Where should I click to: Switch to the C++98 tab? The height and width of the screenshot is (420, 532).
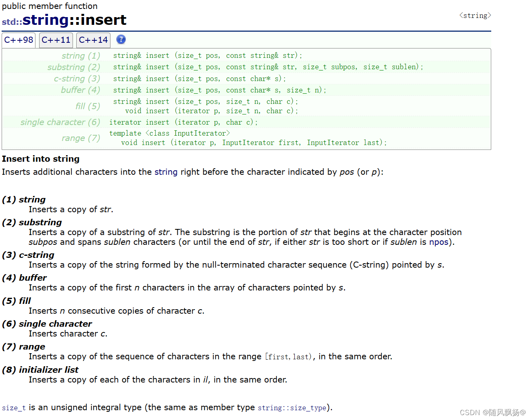(x=19, y=40)
